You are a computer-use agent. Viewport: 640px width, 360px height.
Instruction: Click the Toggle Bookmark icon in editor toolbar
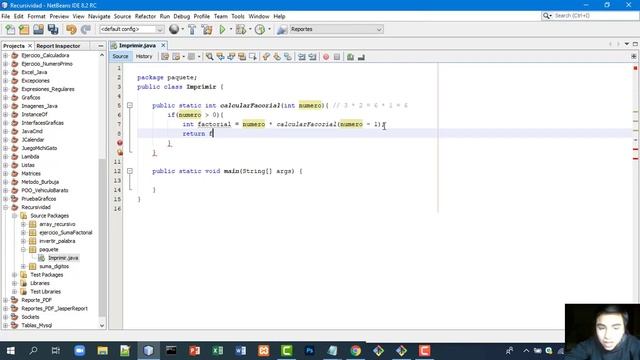pyautogui.click(x=288, y=57)
